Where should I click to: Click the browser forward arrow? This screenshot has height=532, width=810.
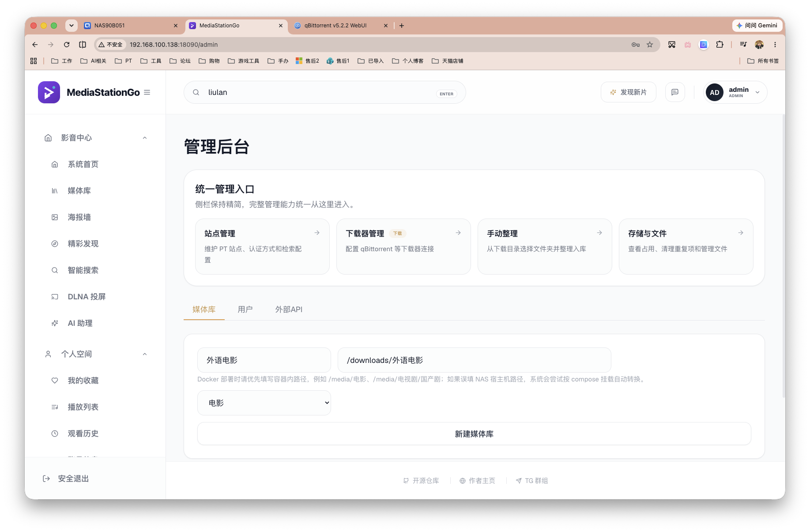pos(51,45)
